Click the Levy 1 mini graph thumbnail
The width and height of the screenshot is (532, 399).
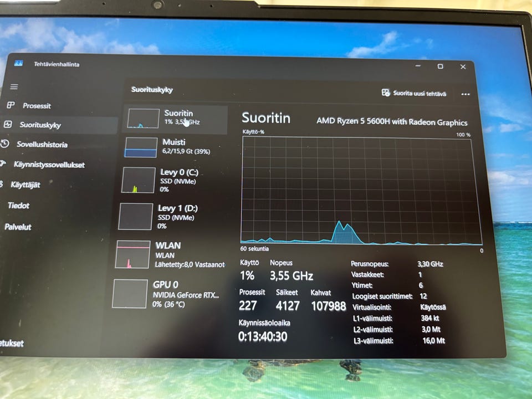[135, 217]
